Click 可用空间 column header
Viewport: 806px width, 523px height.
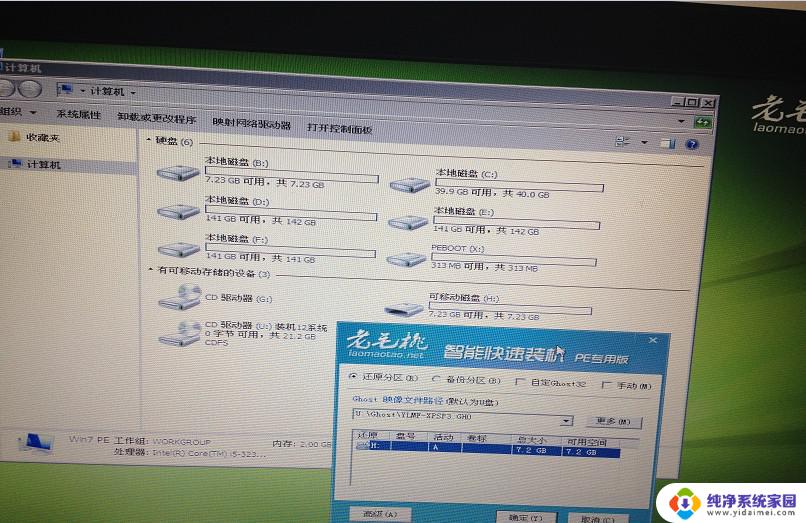coord(587,441)
